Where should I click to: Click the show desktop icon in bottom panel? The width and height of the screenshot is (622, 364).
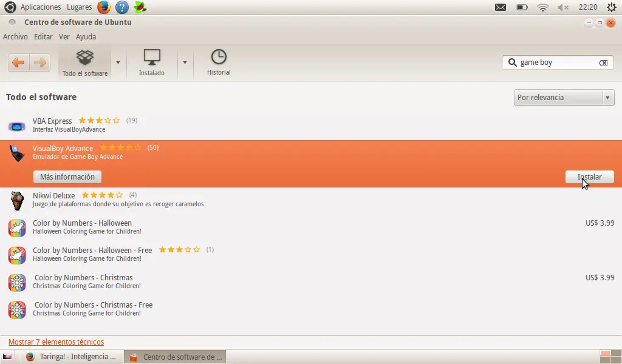click(x=7, y=357)
